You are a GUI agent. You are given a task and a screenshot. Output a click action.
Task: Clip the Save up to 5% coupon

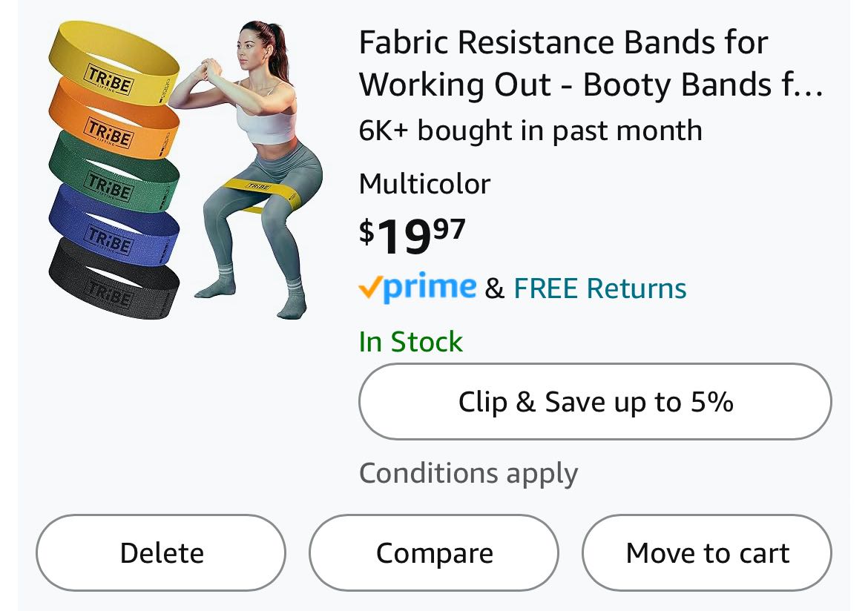click(x=595, y=402)
